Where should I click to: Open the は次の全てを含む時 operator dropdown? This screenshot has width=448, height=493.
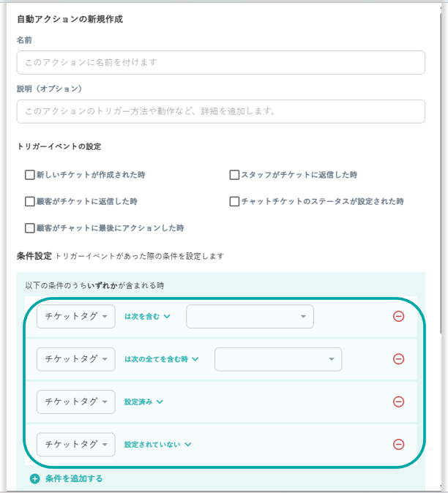pyautogui.click(x=161, y=359)
